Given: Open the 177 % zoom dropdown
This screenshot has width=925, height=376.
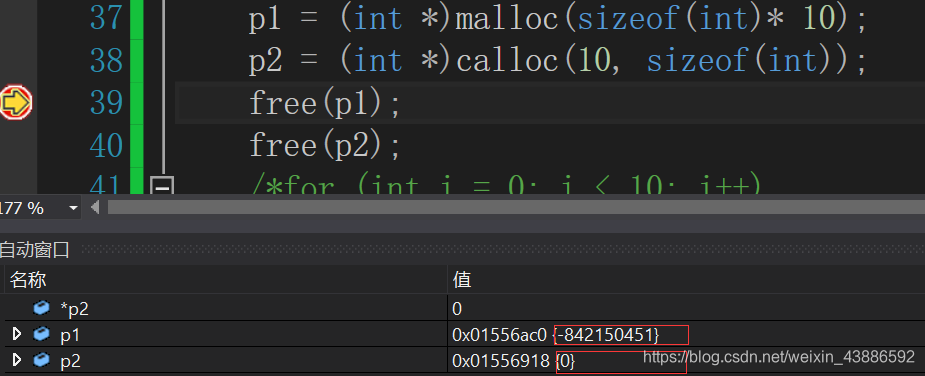Looking at the screenshot, I should 73,208.
